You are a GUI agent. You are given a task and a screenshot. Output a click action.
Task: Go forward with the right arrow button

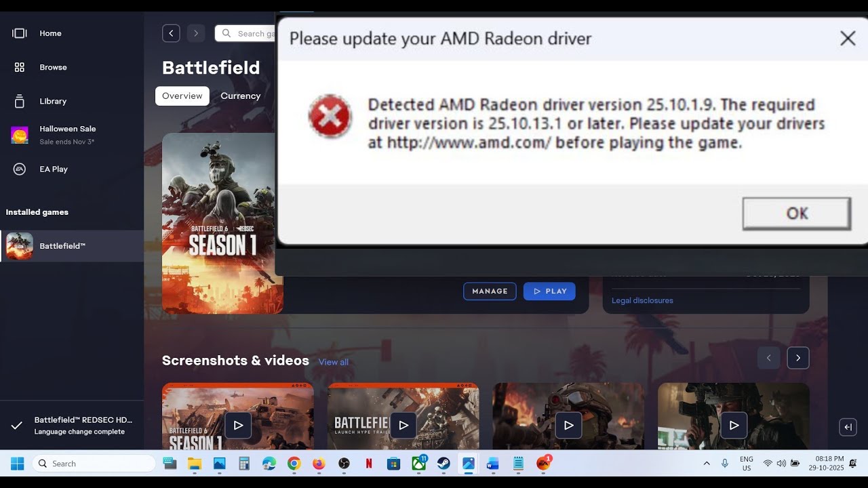[x=196, y=33]
